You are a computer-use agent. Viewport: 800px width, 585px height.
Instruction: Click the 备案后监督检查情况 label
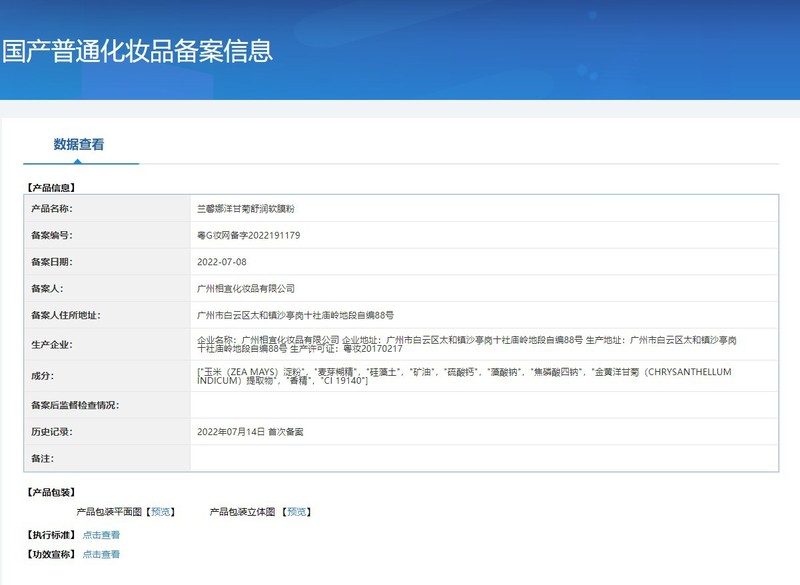pos(75,405)
